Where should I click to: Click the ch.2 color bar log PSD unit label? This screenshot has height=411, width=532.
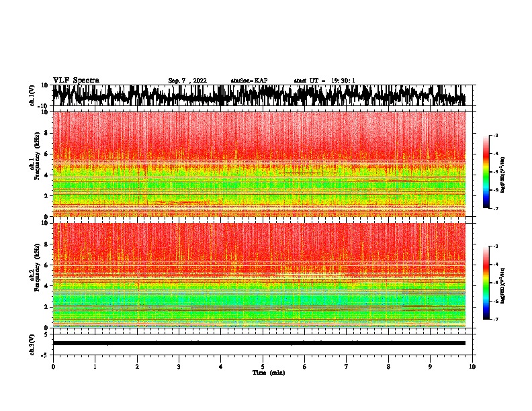504,285
